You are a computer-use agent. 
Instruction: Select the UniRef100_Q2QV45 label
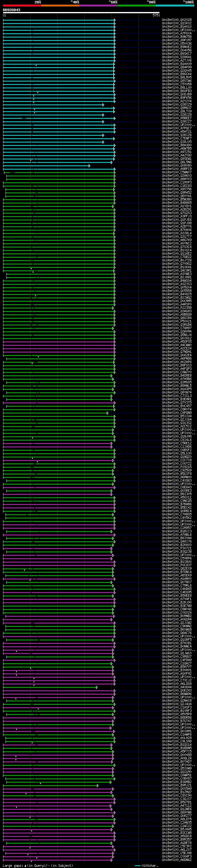pyautogui.click(x=177, y=71)
